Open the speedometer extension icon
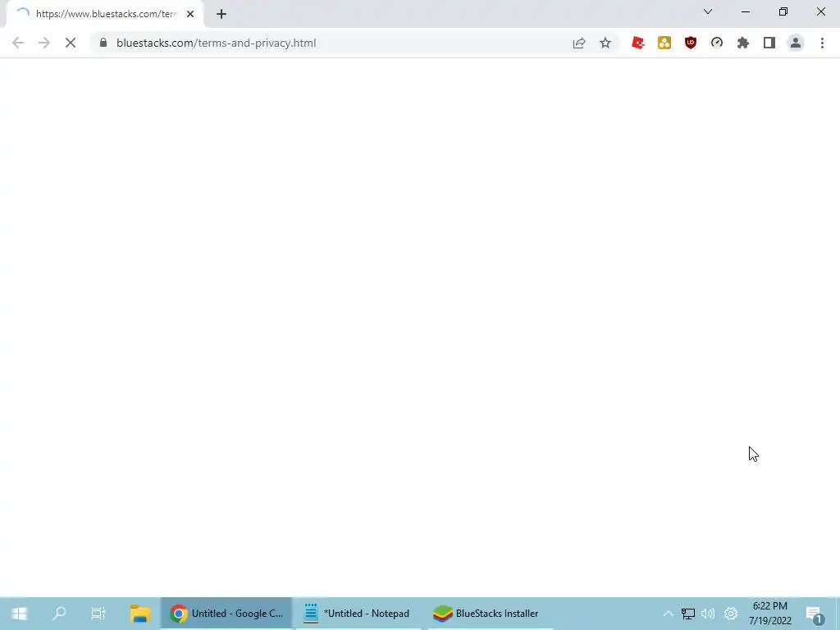This screenshot has height=630, width=840. pos(717,43)
